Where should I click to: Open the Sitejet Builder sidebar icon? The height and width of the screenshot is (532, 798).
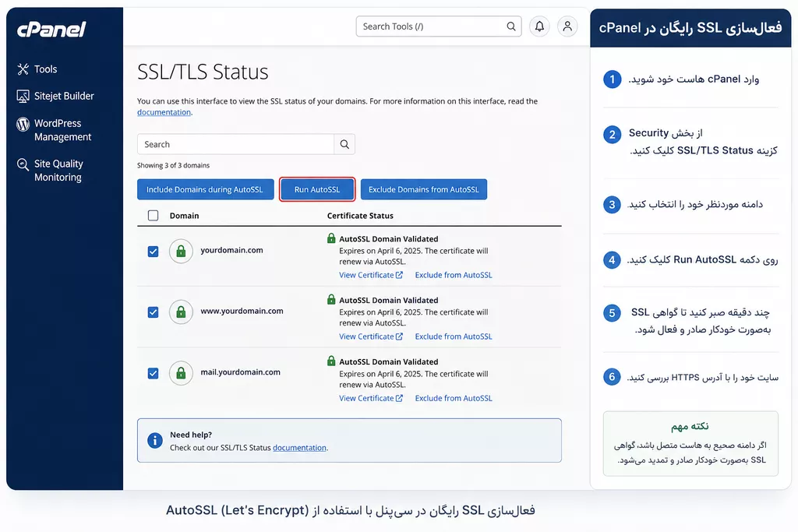click(x=23, y=96)
